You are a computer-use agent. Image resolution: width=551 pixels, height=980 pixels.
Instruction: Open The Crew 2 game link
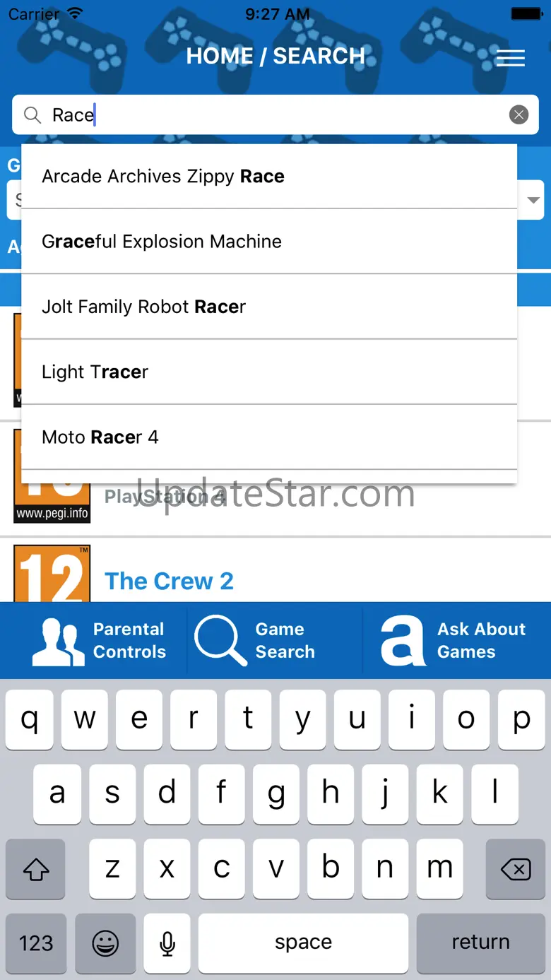click(169, 581)
